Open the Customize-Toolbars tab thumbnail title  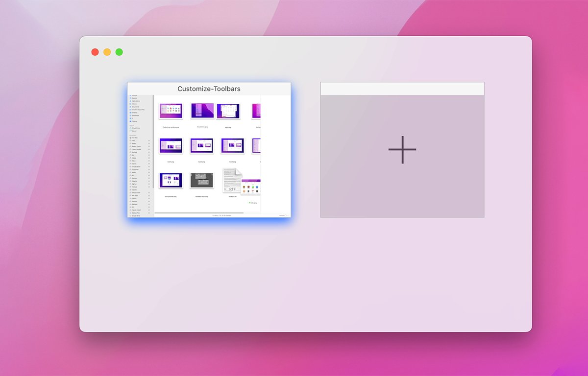[209, 89]
